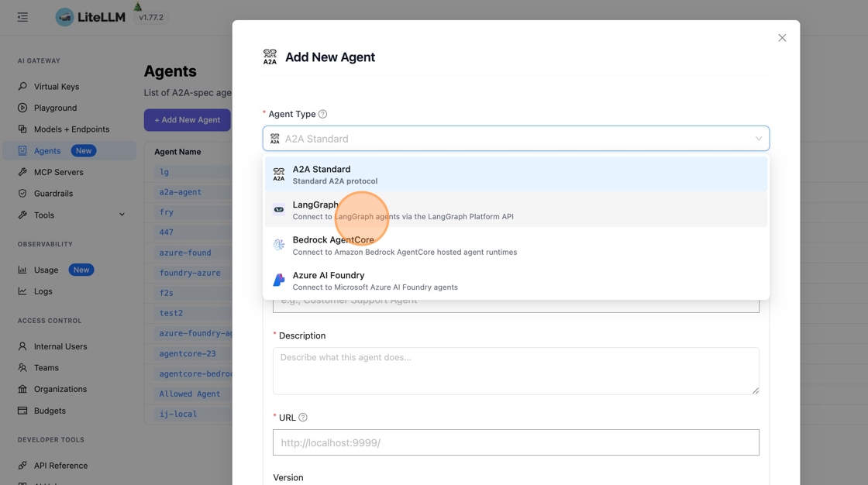This screenshot has height=485, width=868.
Task: Click the Usage bar chart icon
Action: (22, 270)
